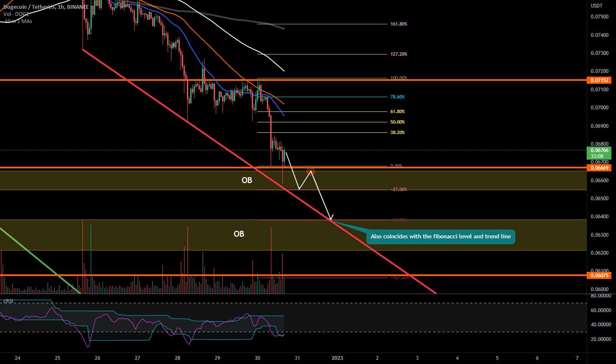Click the orange 0.06669 price tag
Viewport: 616px width, 364px height.
[600, 168]
